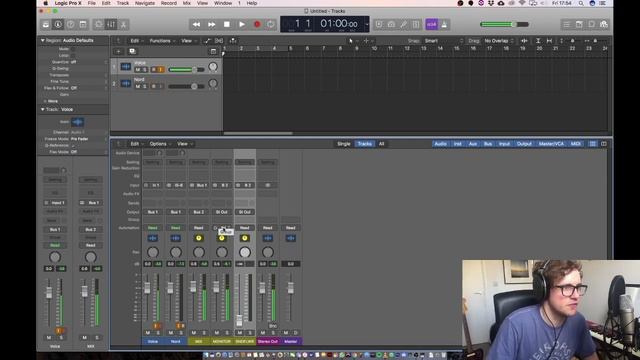Click the master volume slider in control bar
Viewport: 640px width, 360px height.
pos(504,24)
